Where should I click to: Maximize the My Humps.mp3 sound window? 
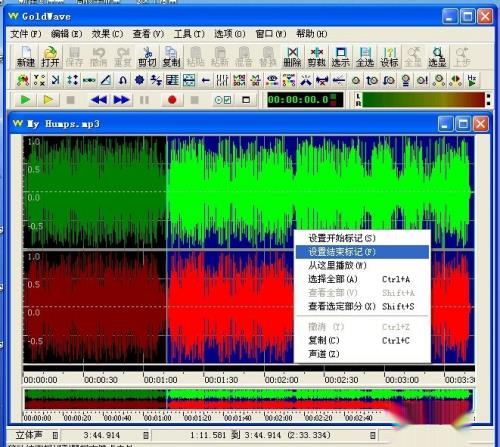click(x=463, y=124)
